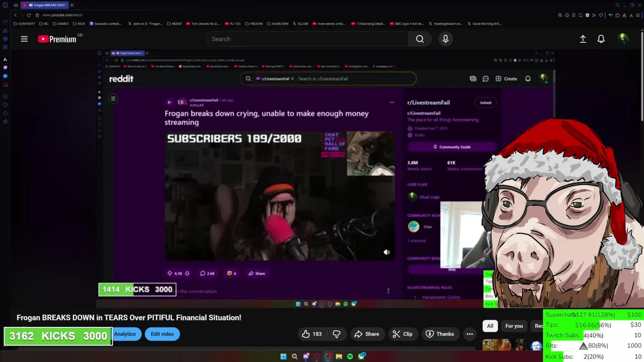Viewport: 644px width, 362px height.
Task: Open the YouTube guide hamburger menu
Action: coord(24,39)
